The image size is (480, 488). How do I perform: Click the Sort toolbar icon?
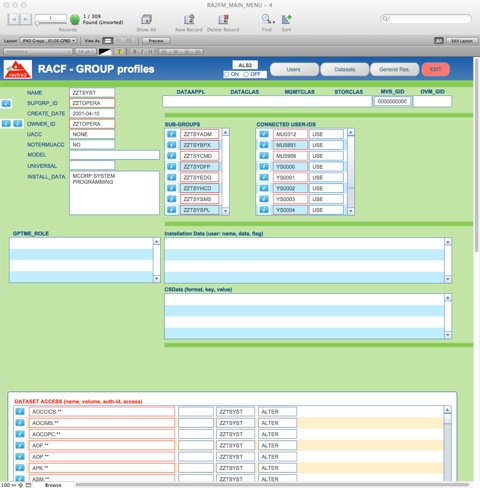[x=286, y=19]
